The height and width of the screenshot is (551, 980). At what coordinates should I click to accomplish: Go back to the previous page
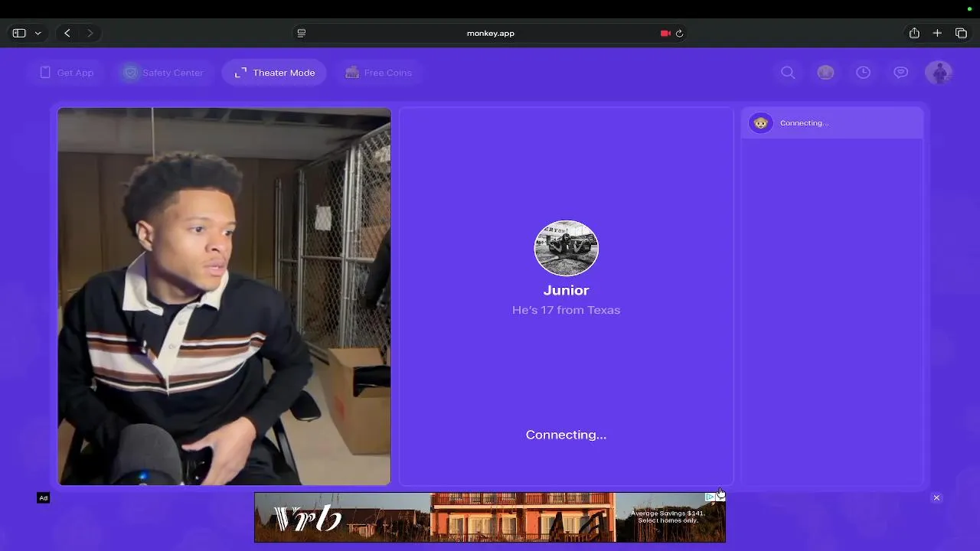67,33
